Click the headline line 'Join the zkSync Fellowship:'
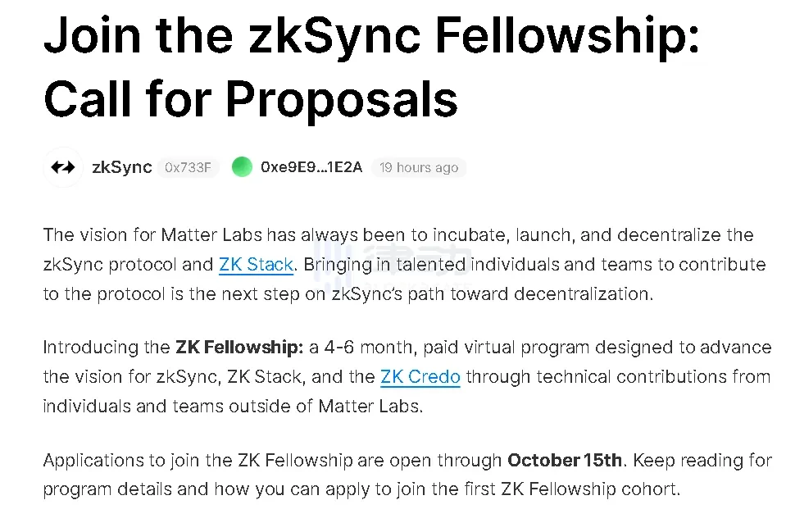Image resolution: width=786 pixels, height=532 pixels. click(371, 34)
